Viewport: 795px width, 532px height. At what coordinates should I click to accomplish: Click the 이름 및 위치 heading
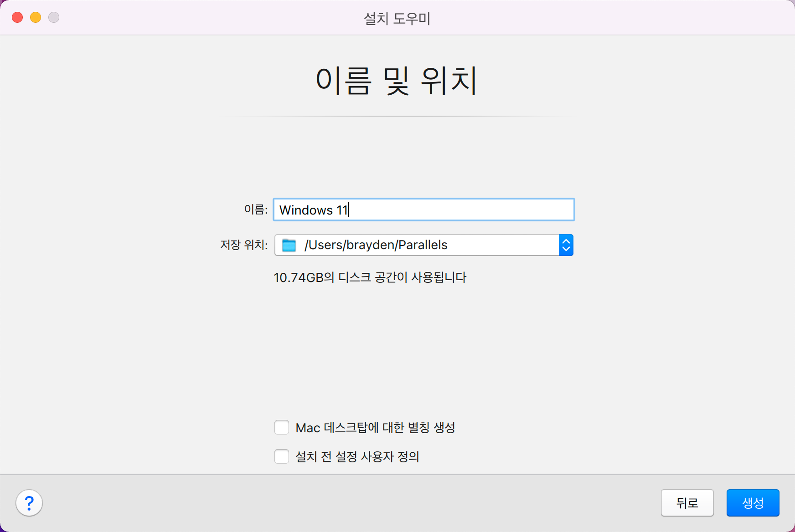[397, 81]
